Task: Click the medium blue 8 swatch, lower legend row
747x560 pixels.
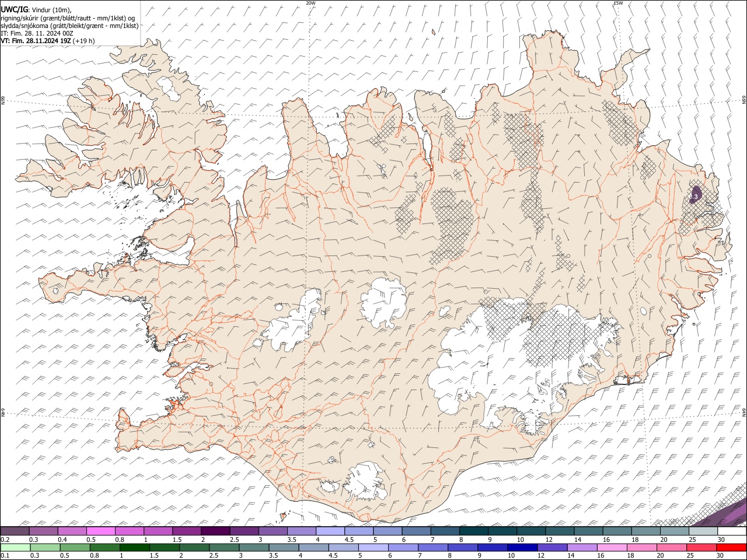Action: coord(463,548)
